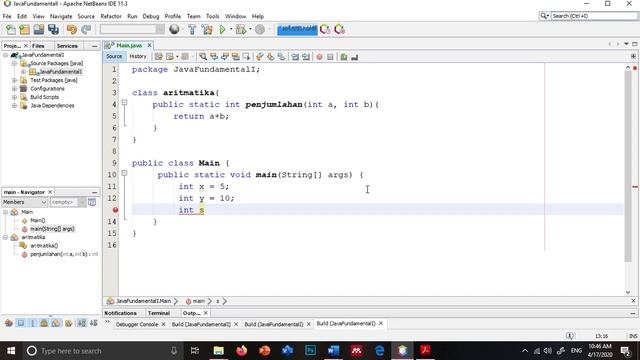This screenshot has height=360, width=640.
Task: Expand the Build Scripts tree node
Action: (x=14, y=97)
